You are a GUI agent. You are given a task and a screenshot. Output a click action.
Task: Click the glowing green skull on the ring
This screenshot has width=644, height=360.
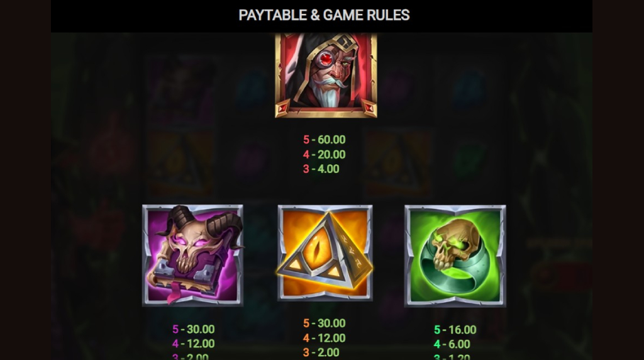[454, 245]
